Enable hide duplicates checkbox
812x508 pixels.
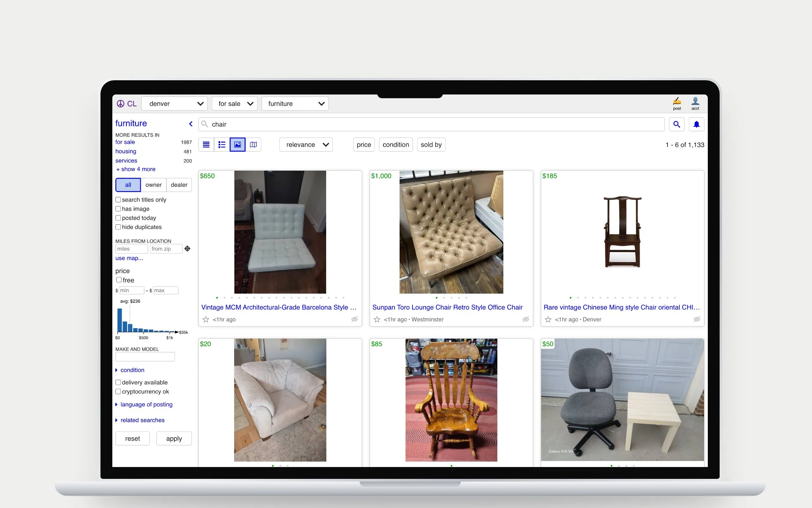point(118,227)
